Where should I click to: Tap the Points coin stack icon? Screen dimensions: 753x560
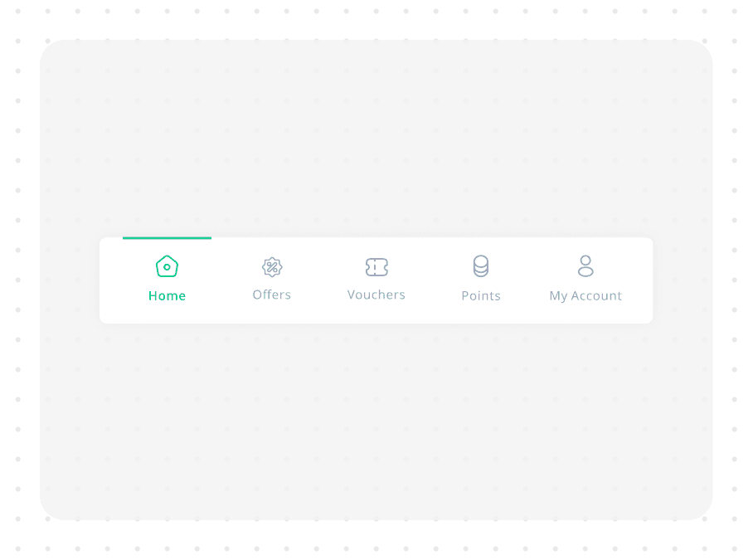[x=481, y=266]
